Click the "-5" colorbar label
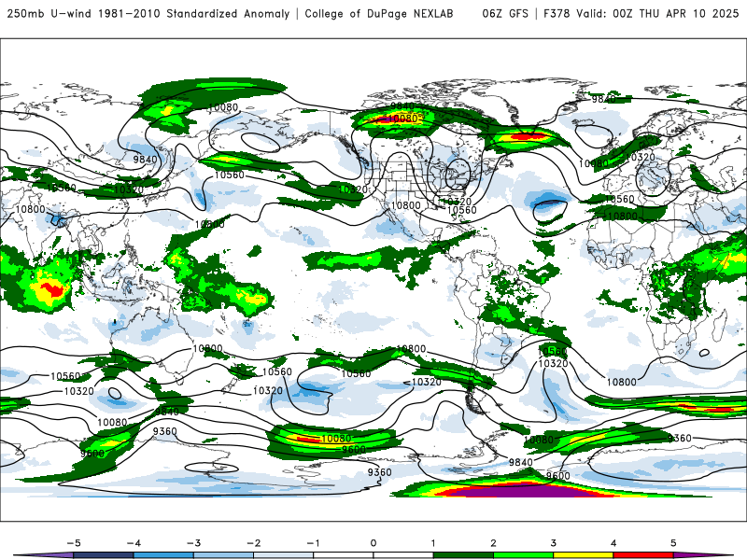Image resolution: width=747 pixels, height=560 pixels. pos(74,543)
